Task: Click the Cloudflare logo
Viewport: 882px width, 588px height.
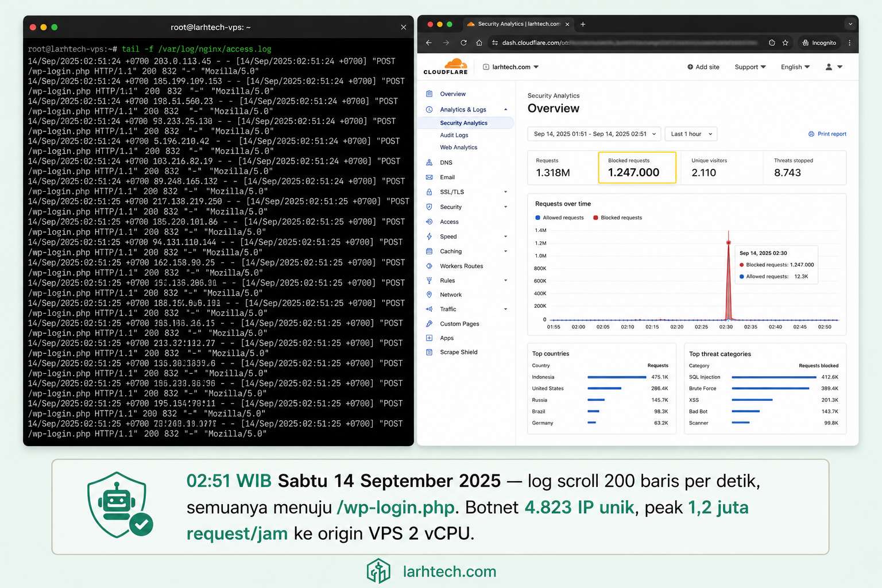Action: tap(446, 67)
